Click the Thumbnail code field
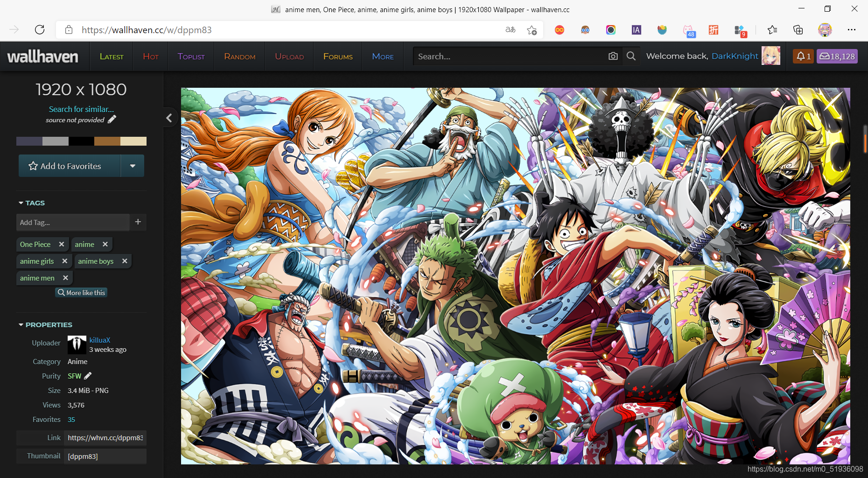The height and width of the screenshot is (478, 868). pos(105,456)
